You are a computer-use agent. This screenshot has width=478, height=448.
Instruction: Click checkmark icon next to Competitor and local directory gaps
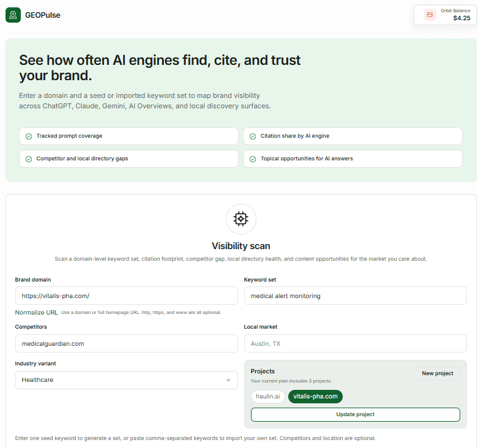pyautogui.click(x=29, y=159)
